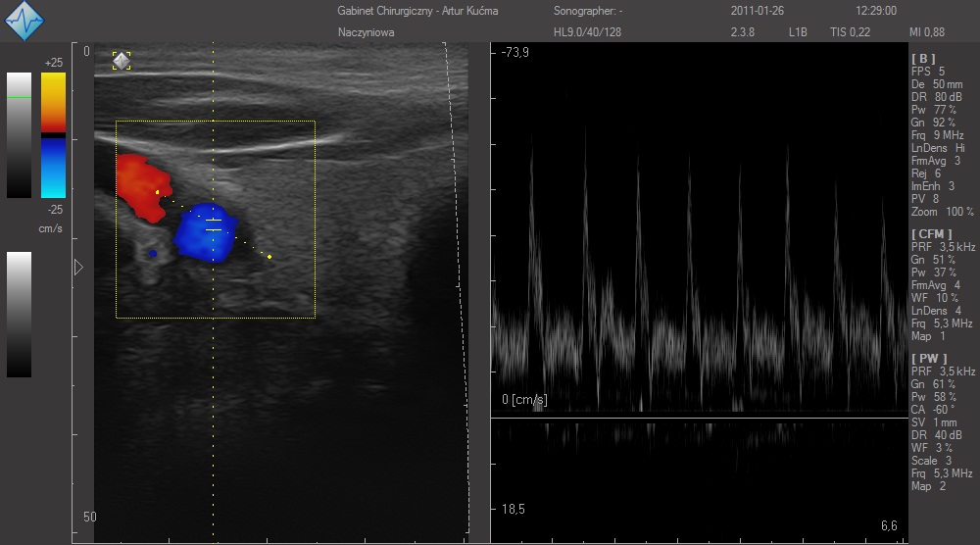The width and height of the screenshot is (980, 545).
Task: Click the CFM Gn 51 % gain
Action: pos(933,260)
